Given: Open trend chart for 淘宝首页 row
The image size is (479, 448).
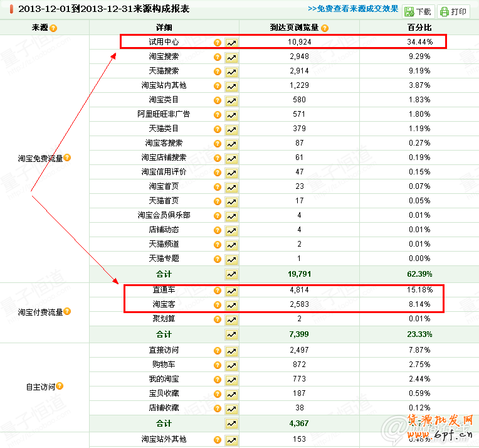Looking at the screenshot, I should (x=231, y=187).
